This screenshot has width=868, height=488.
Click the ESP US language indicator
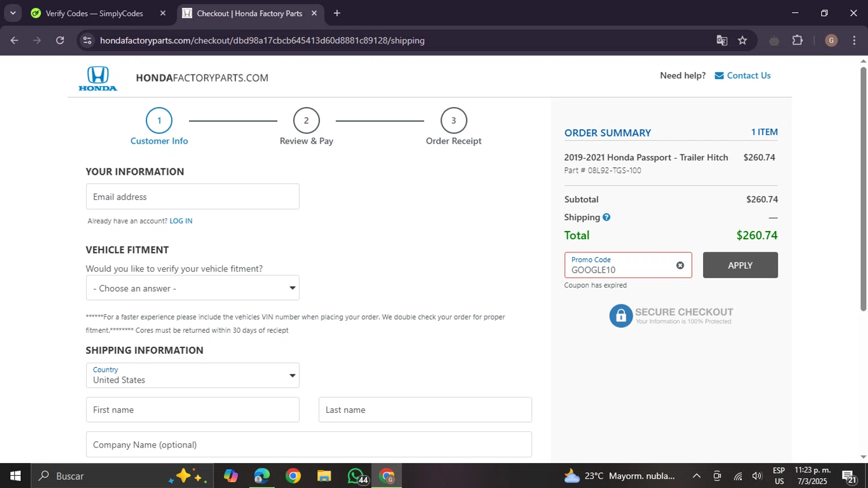click(x=779, y=476)
